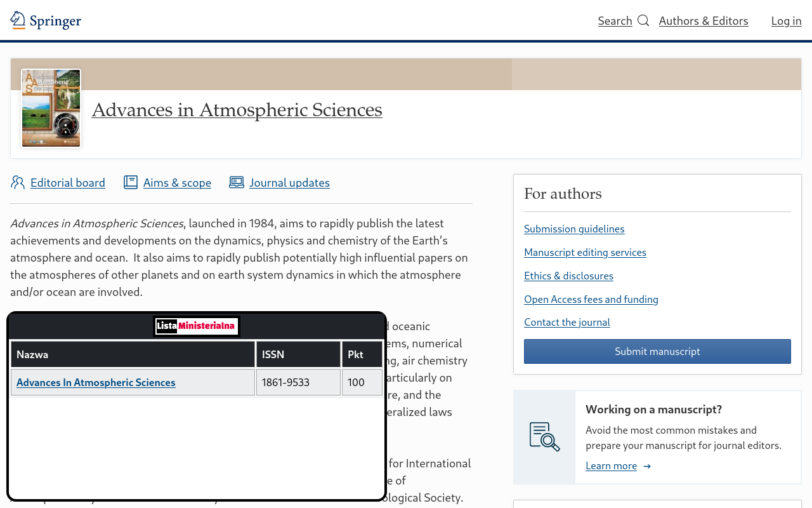Click the Search magnifier icon
The width and height of the screenshot is (812, 508).
tap(643, 21)
